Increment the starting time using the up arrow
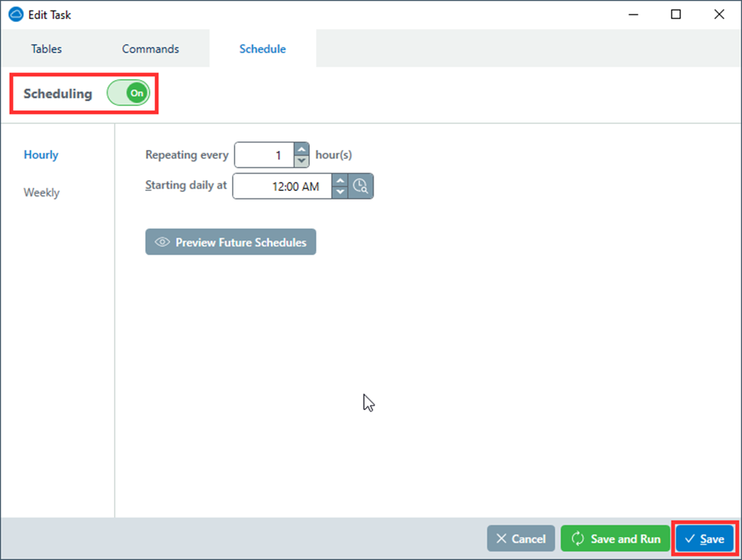 pos(339,180)
